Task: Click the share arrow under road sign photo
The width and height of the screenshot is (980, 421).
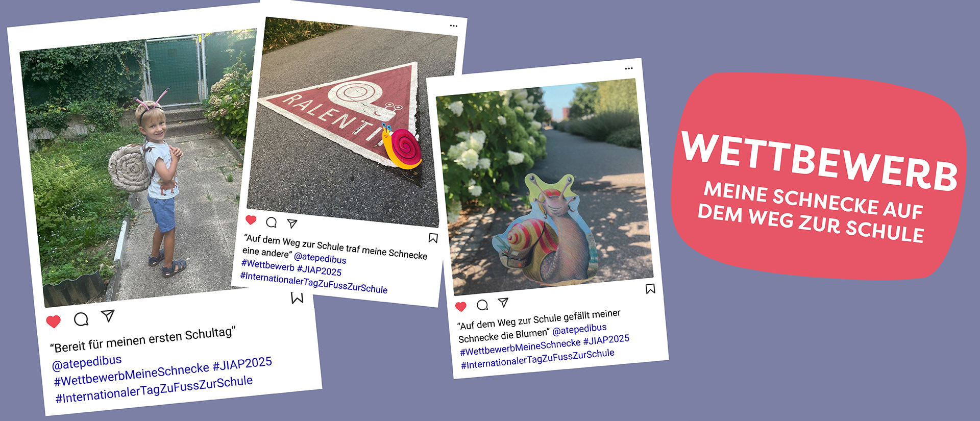Action: coord(292,224)
